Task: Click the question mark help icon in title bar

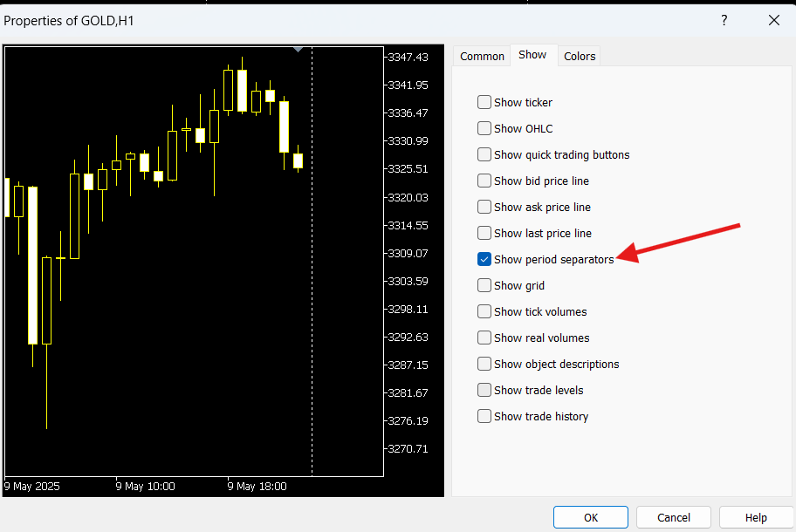Action: click(x=724, y=20)
